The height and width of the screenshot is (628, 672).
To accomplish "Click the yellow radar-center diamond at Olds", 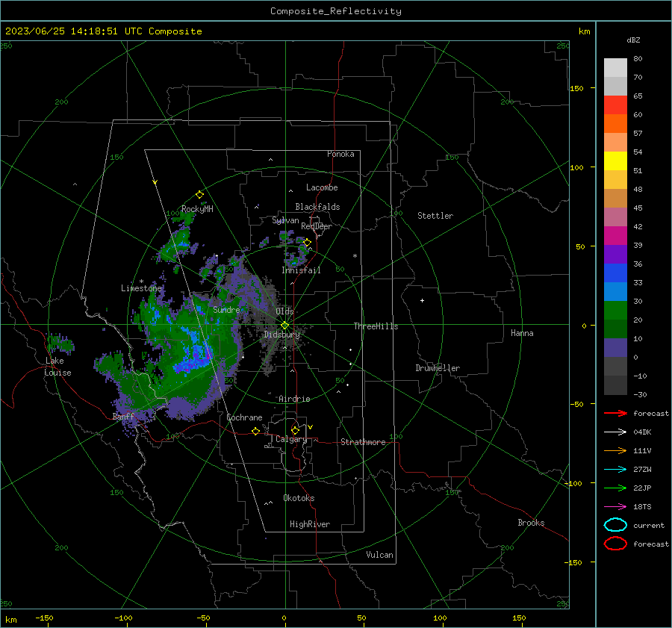I will point(284,326).
